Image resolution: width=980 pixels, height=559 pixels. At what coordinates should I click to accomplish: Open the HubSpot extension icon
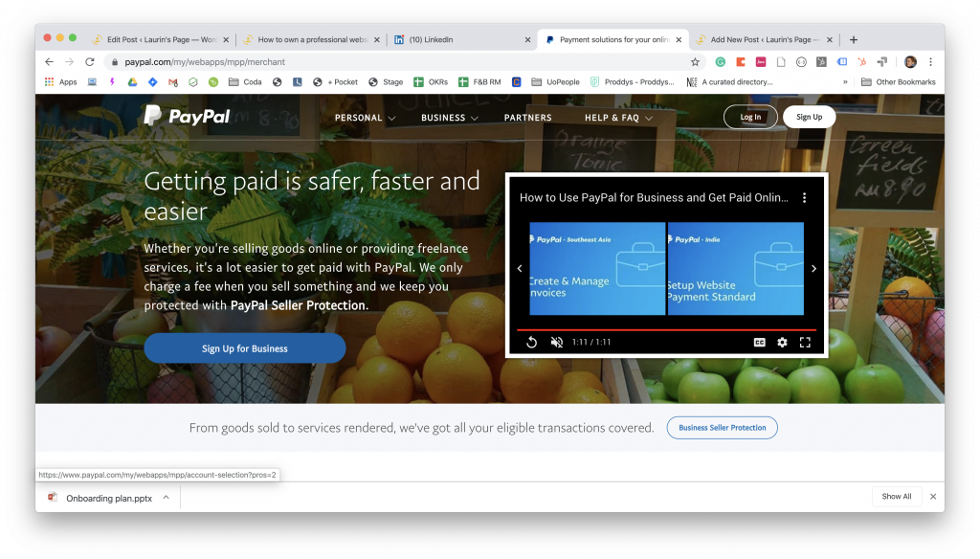pos(862,62)
